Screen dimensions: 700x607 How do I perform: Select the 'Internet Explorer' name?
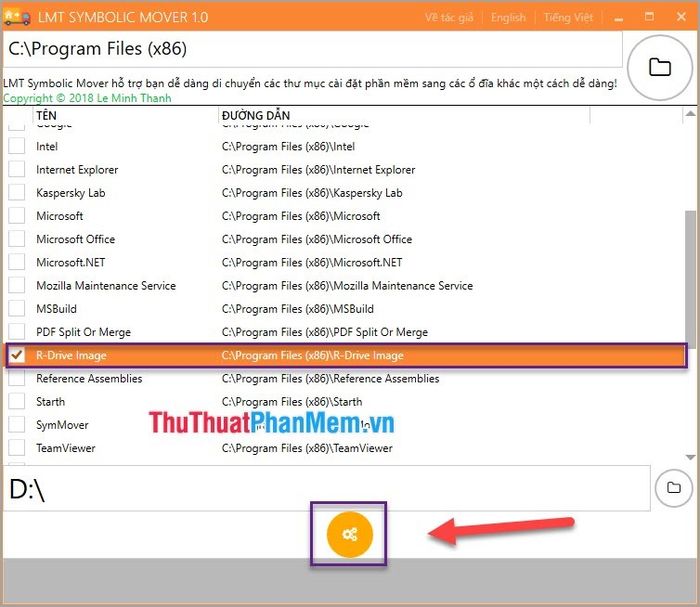(x=77, y=170)
